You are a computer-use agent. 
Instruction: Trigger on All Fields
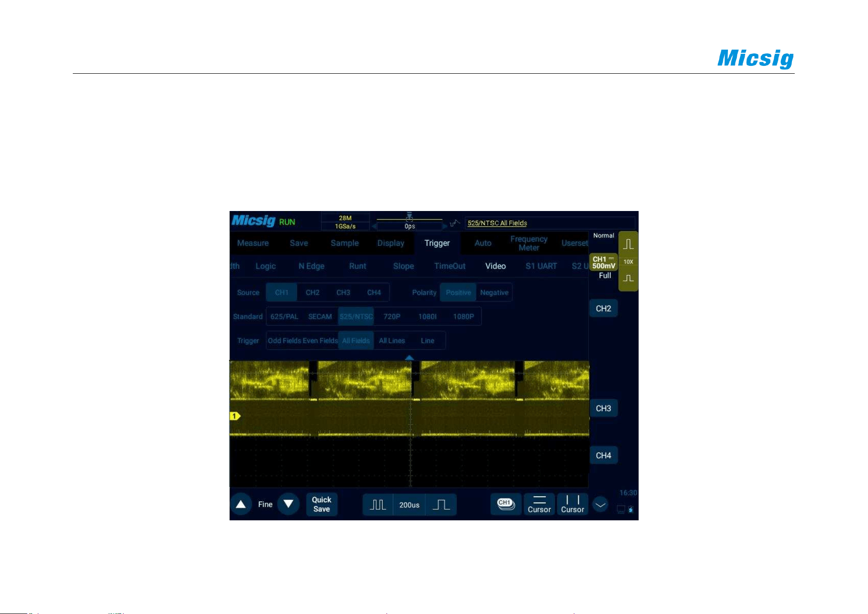click(x=356, y=341)
